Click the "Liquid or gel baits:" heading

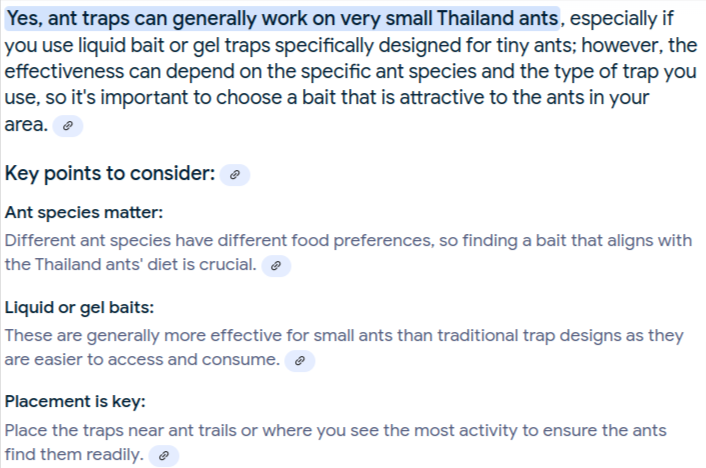79,307
